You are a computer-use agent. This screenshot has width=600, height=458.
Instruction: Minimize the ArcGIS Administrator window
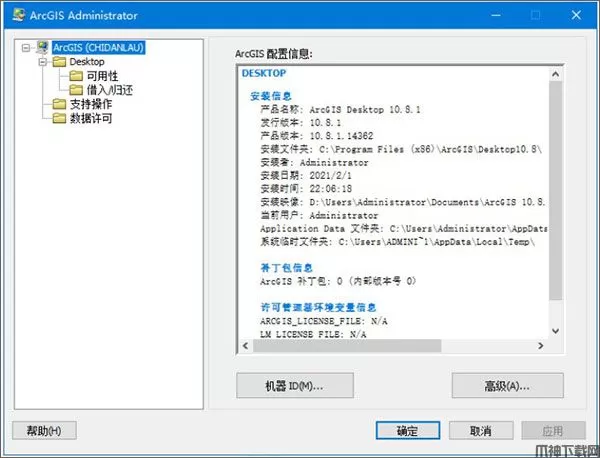496,15
